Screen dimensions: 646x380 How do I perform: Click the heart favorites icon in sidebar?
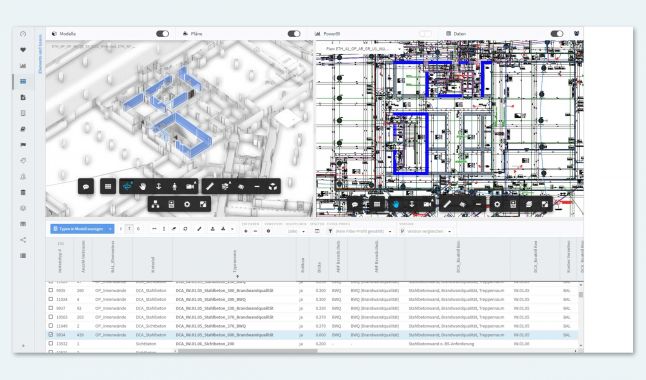[23, 50]
